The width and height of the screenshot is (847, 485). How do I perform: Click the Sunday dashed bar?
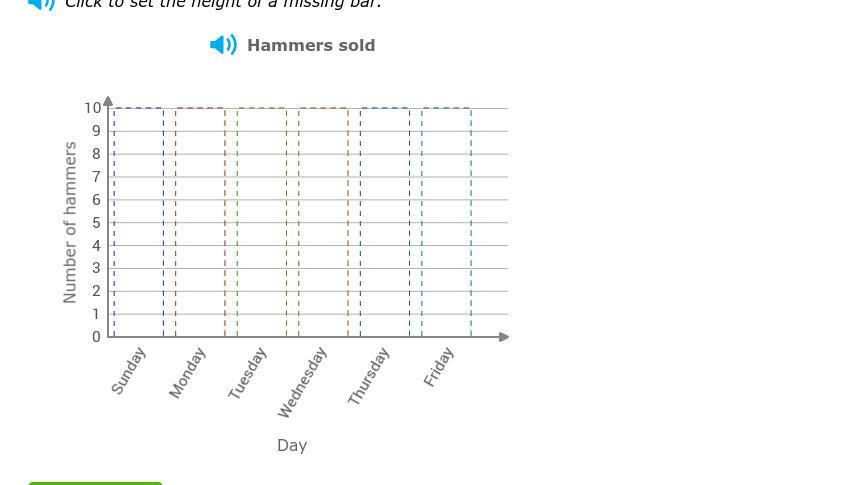(x=139, y=222)
